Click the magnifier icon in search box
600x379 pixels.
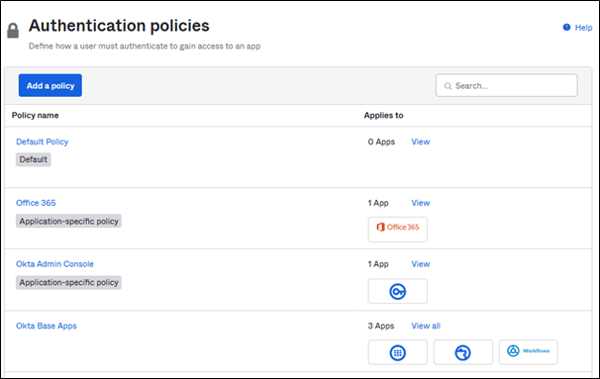(x=448, y=86)
